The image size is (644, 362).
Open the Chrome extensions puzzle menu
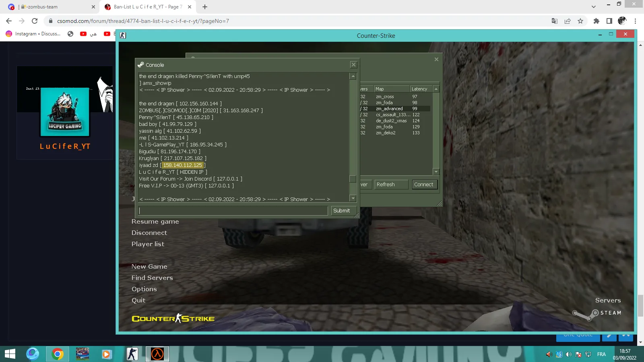(597, 21)
